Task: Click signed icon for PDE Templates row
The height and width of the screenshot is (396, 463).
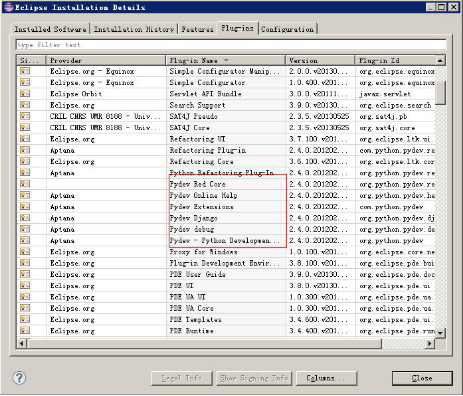Action: 25,319
